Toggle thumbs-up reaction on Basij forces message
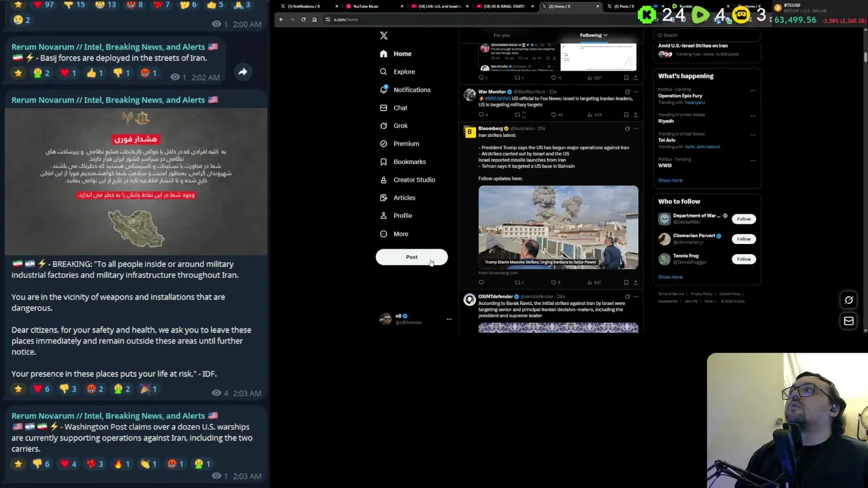The width and height of the screenshot is (868, 488). (95, 73)
